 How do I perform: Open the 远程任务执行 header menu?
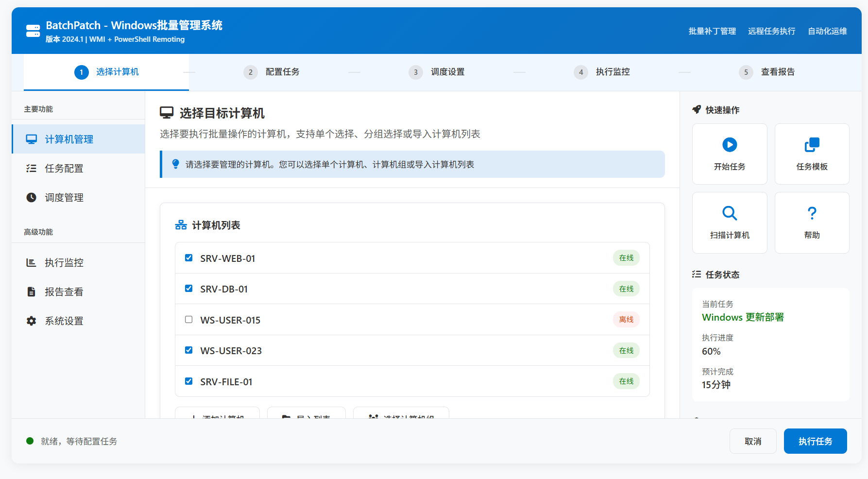click(772, 31)
